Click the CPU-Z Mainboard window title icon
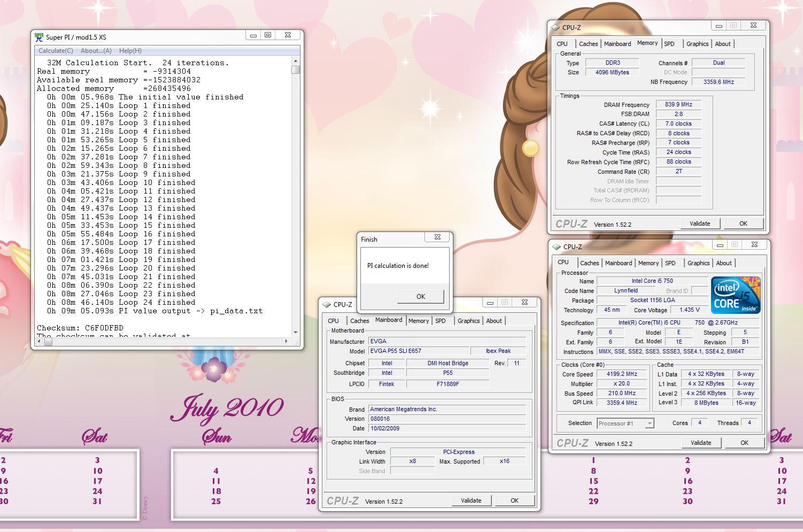This screenshot has width=803, height=532. point(327,304)
